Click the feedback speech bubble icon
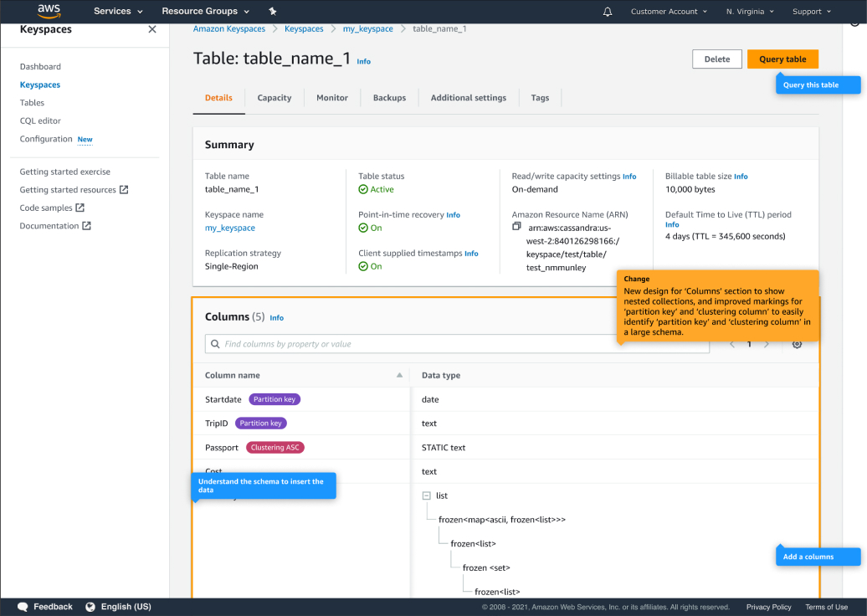 (23, 607)
